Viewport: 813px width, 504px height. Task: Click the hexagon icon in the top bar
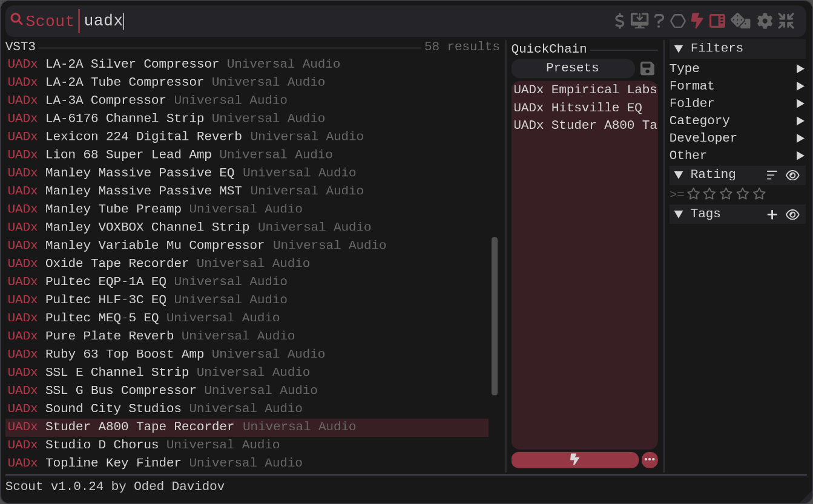click(x=678, y=21)
